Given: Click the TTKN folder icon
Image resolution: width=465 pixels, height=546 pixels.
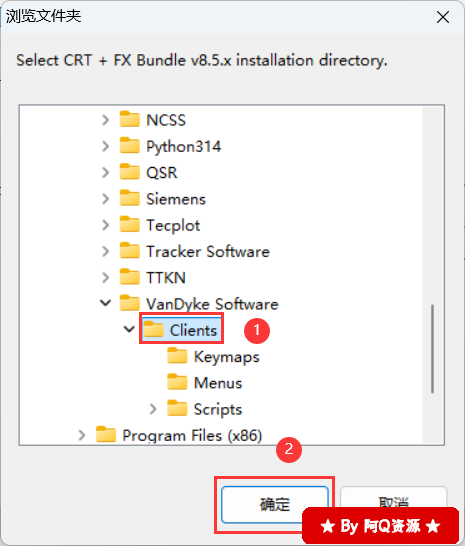Looking at the screenshot, I should pyautogui.click(x=130, y=277).
